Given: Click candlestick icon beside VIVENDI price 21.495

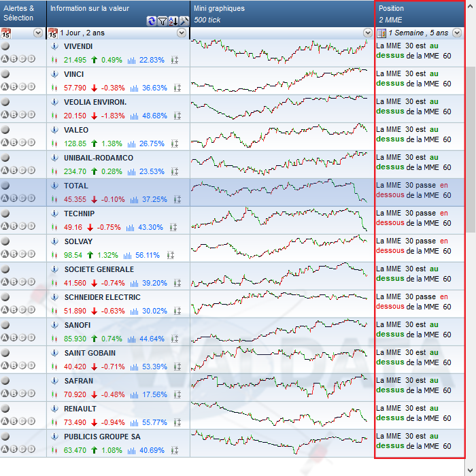Looking at the screenshot, I should 54,60.
